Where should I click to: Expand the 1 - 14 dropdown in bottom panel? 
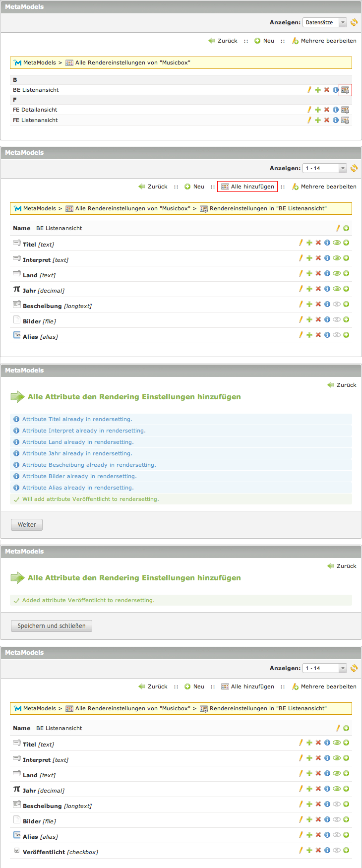pos(325,668)
